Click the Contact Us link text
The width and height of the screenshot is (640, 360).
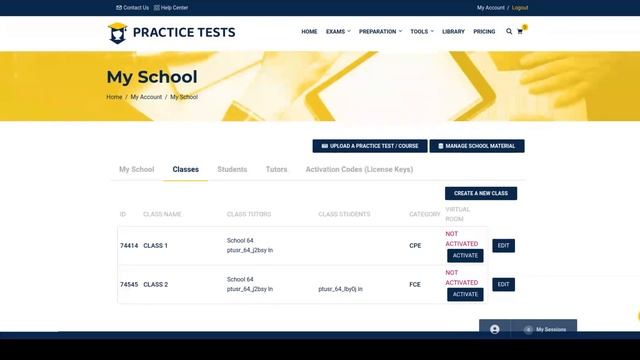tap(136, 8)
